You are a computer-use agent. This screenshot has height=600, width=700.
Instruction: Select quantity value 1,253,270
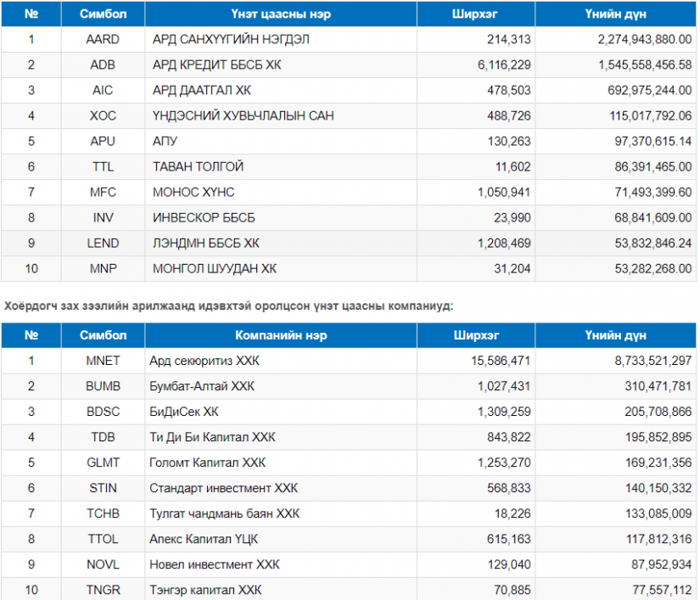point(505,462)
